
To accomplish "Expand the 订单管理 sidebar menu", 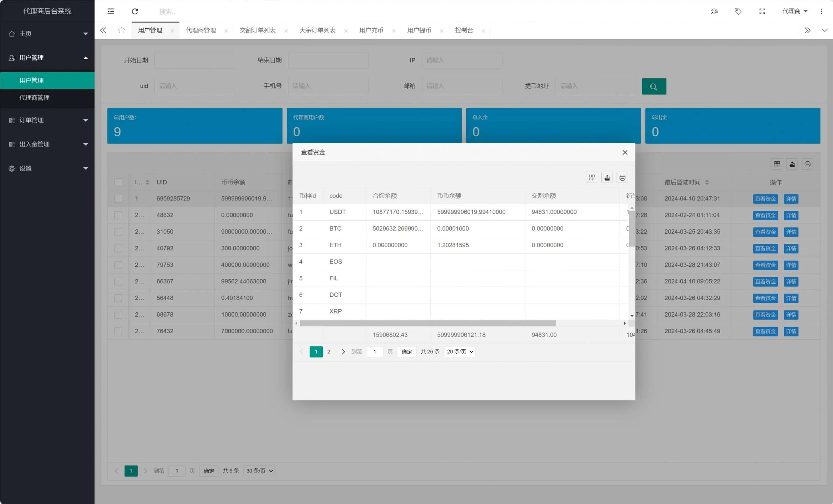I will [x=47, y=120].
